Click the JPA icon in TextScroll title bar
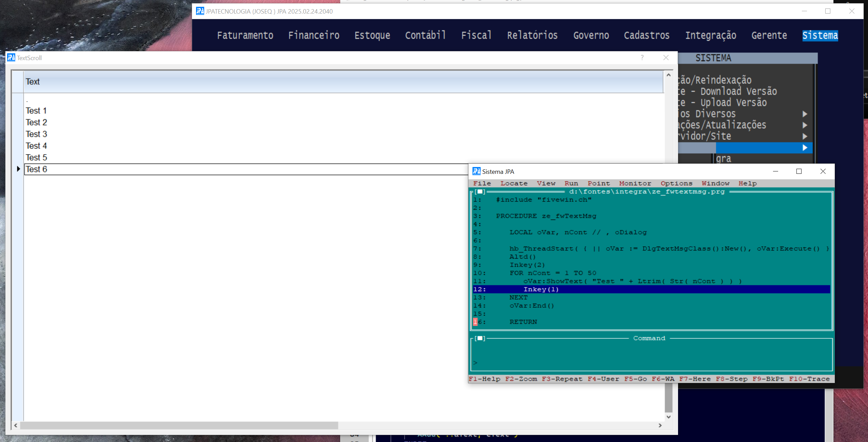This screenshot has height=442, width=868. (11, 58)
